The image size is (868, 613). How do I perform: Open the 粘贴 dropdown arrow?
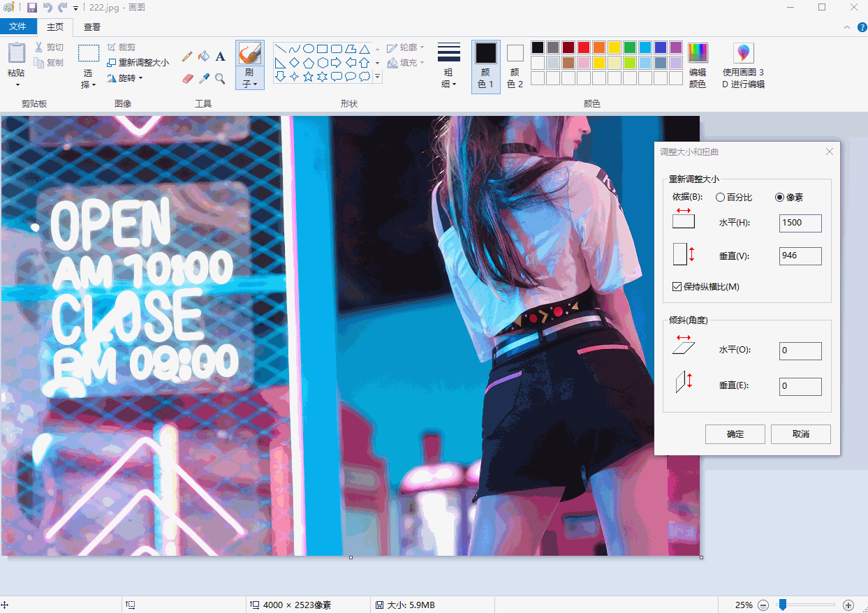pos(17,84)
